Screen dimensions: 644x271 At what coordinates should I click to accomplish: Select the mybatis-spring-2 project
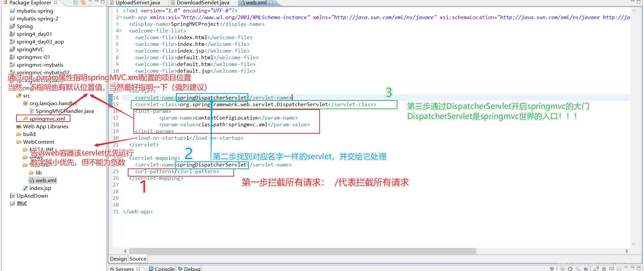tap(38, 18)
